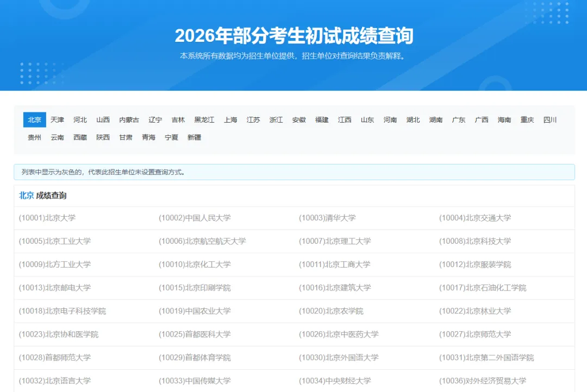Select (10033)中国传媒大学 entry
The image size is (587, 392).
195,381
